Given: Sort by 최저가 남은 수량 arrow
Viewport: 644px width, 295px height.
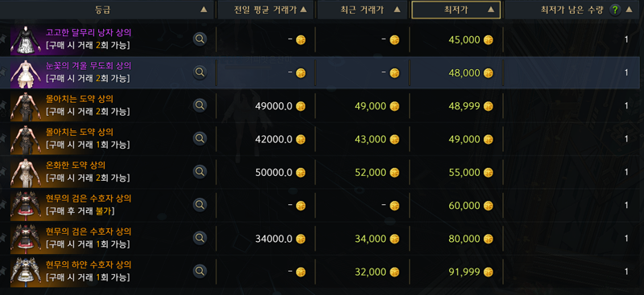Looking at the screenshot, I should (x=629, y=10).
